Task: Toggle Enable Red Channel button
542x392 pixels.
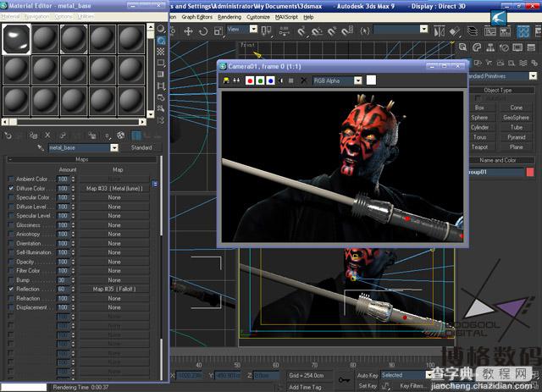Action: click(250, 81)
